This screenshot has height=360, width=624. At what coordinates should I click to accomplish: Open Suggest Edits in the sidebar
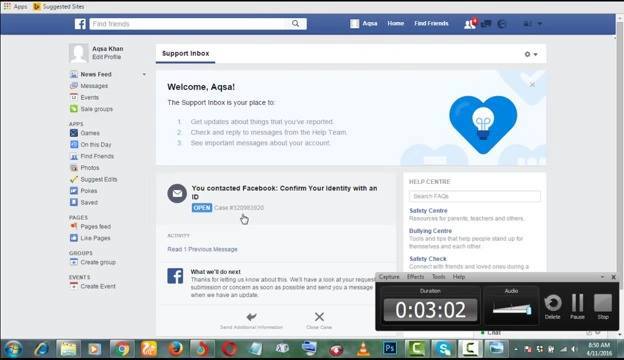click(99, 179)
